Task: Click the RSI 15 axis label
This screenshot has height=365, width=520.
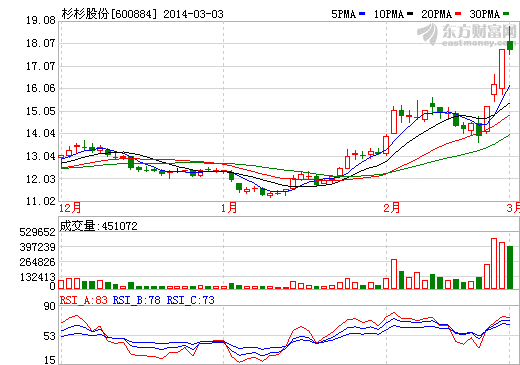Action: tap(50, 360)
